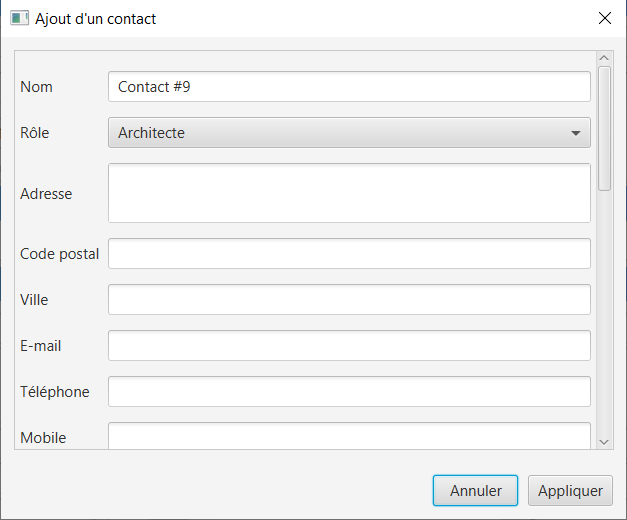Screen dimensions: 627x520
Task: Confirm with the Appliquer button
Action: click(x=570, y=490)
